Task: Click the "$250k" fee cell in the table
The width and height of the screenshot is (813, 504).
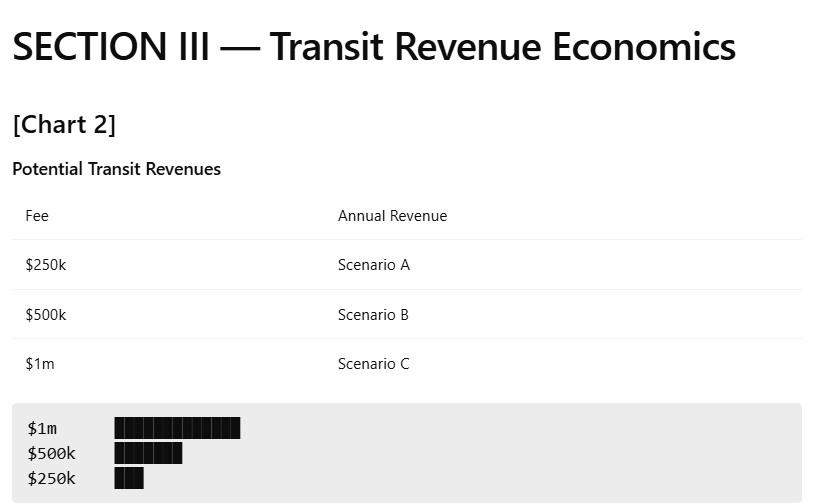Action: (x=46, y=265)
